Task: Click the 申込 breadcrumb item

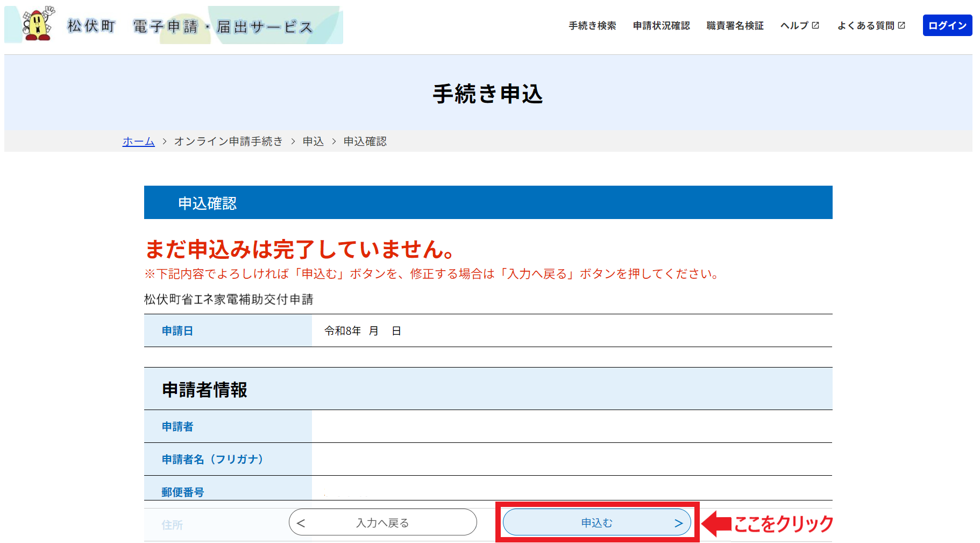Action: click(x=313, y=141)
